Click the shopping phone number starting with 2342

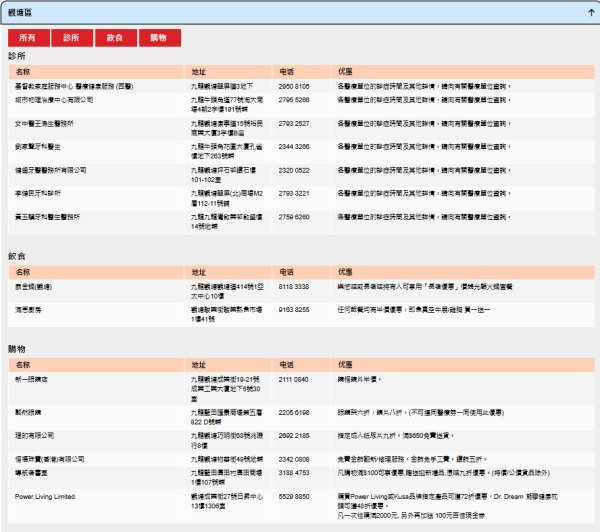tap(294, 459)
